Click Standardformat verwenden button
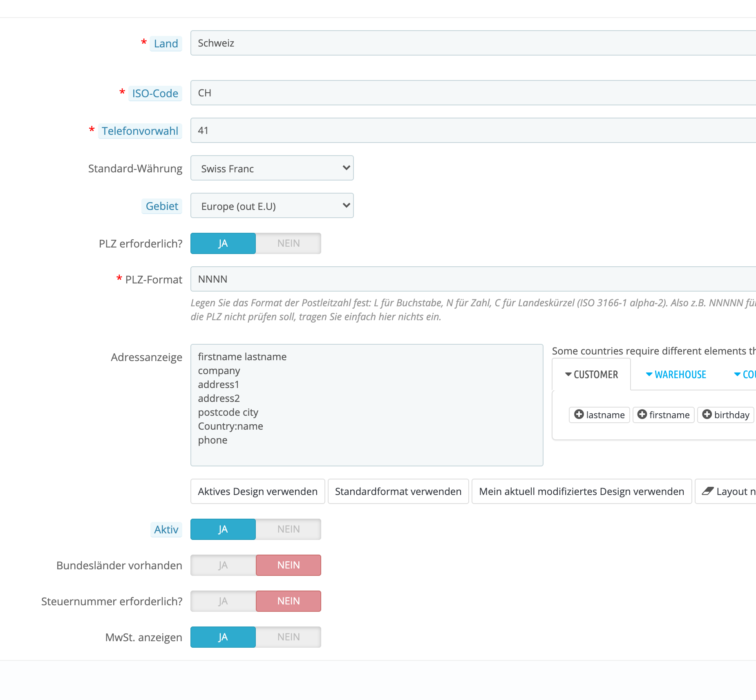 pyautogui.click(x=398, y=491)
